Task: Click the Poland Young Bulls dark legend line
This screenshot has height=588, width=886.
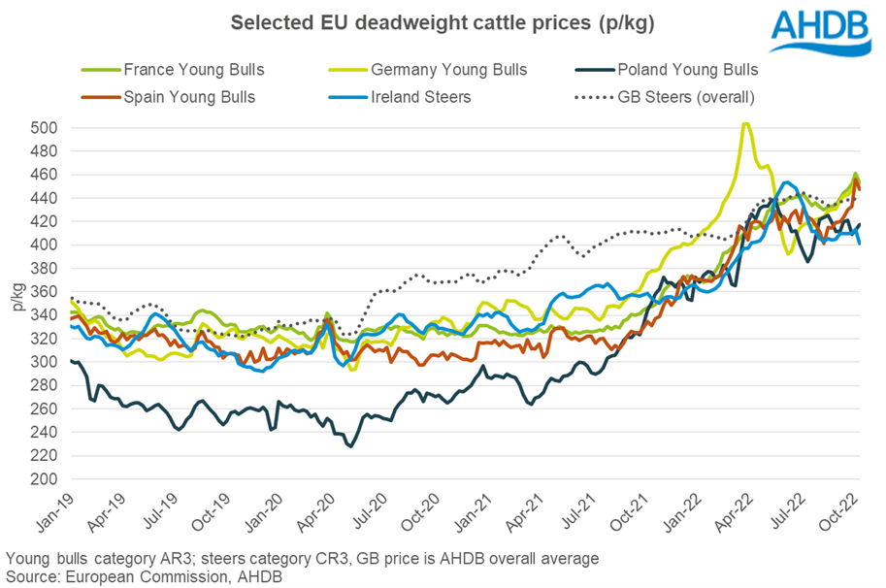Action: [591, 71]
